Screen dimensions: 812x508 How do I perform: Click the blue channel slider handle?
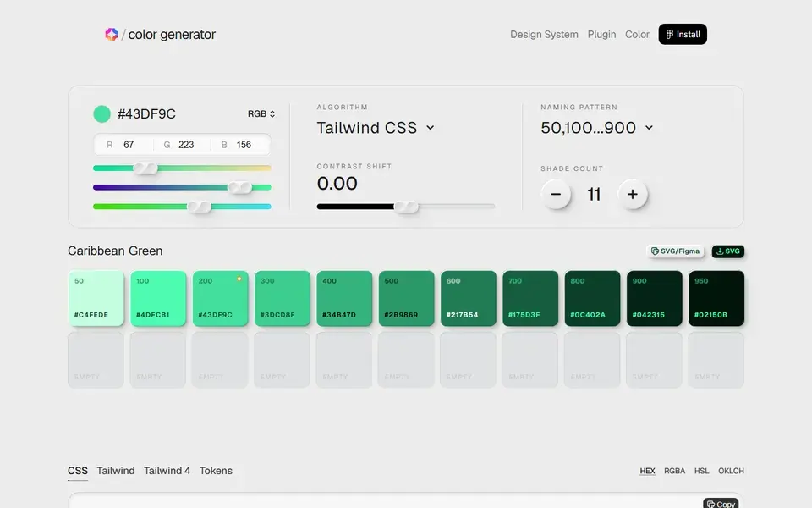pyautogui.click(x=200, y=207)
